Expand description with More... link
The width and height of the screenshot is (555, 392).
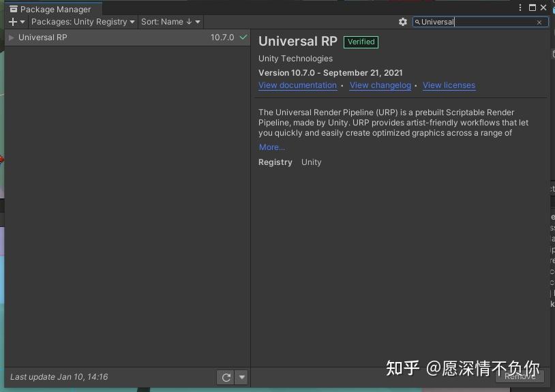pyautogui.click(x=272, y=147)
